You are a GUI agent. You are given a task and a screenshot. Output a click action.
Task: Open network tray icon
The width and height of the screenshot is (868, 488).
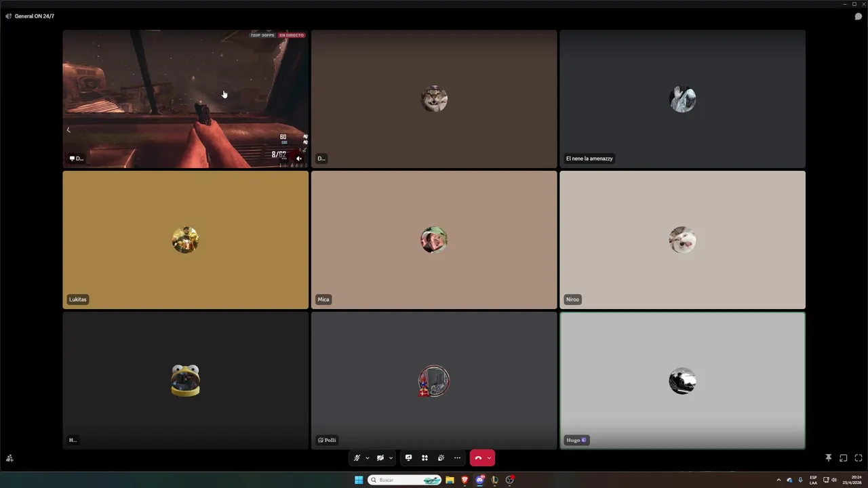coord(825,480)
